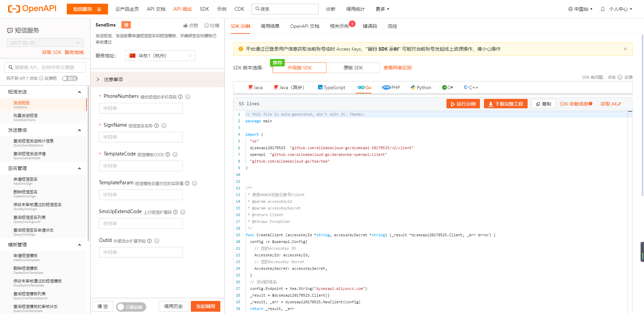Click TemplateParam help question icon
The height and width of the screenshot is (314, 644).
coord(187,183)
